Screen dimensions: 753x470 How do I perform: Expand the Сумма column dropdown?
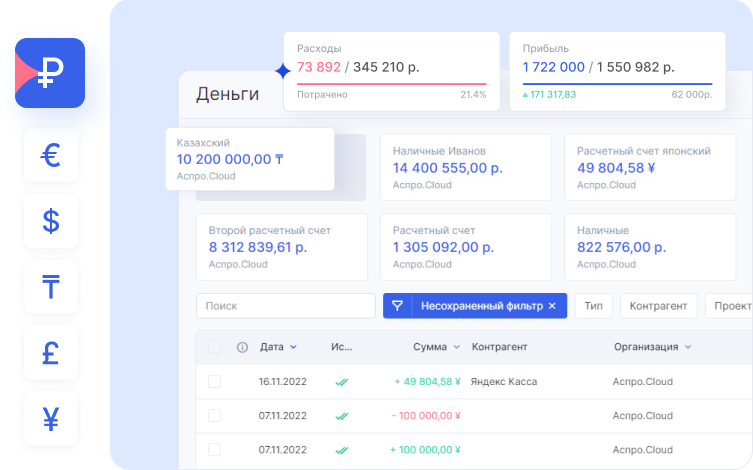[456, 347]
